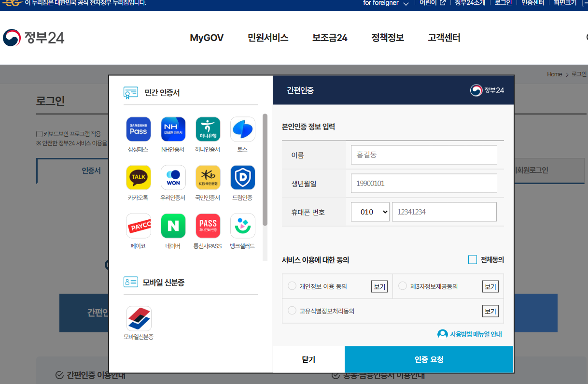Select the Samsung Pass certificate icon
The width and height of the screenshot is (588, 384).
point(138,129)
